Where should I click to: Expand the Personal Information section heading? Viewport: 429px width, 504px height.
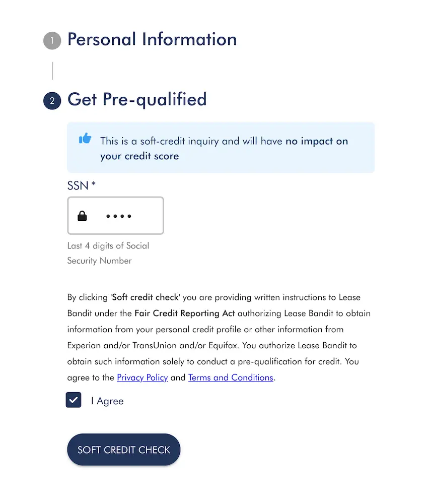(x=152, y=40)
